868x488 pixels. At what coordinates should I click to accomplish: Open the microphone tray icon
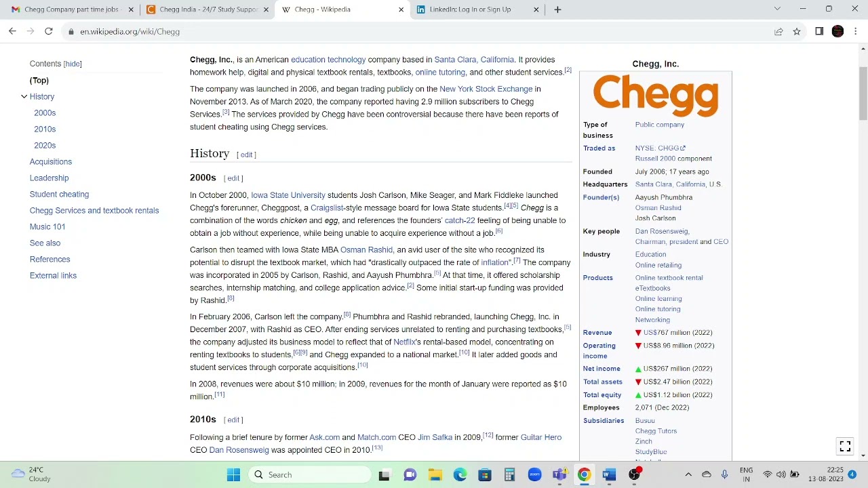(x=724, y=474)
